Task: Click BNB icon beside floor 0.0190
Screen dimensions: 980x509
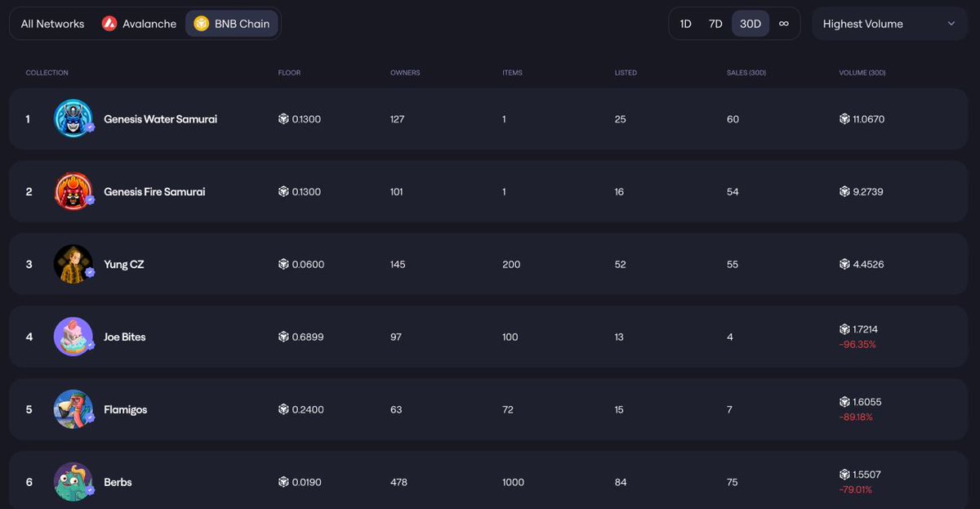Action: [283, 482]
